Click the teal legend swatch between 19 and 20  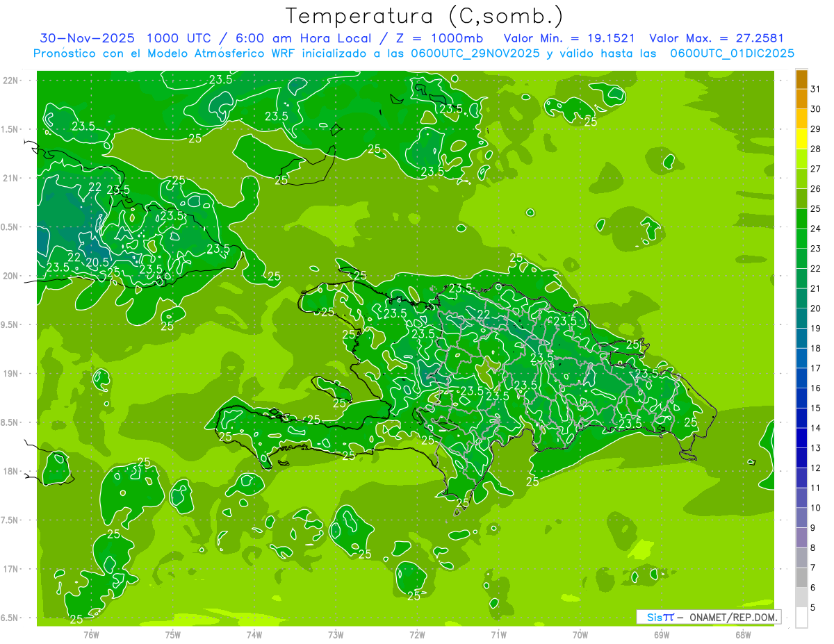(801, 319)
